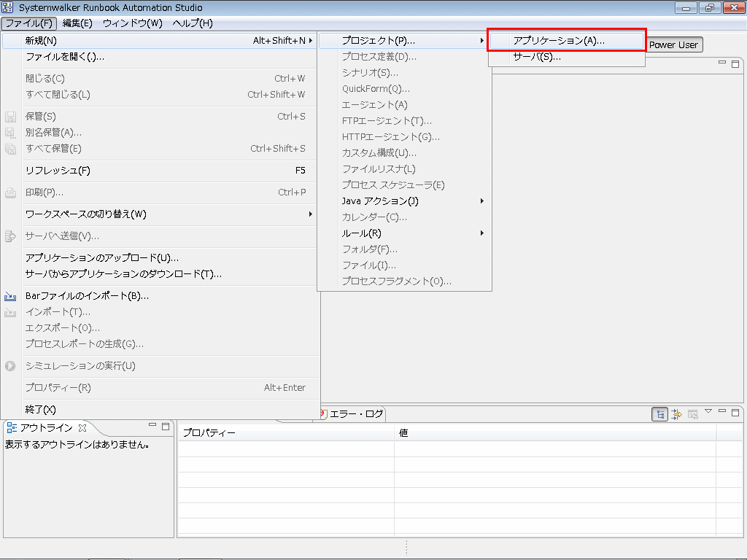Maximize the editor area panel
The image size is (747, 560).
(735, 64)
